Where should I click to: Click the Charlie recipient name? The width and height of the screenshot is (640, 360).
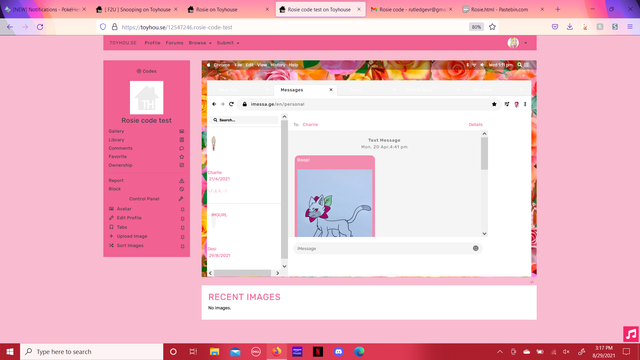coord(310,124)
